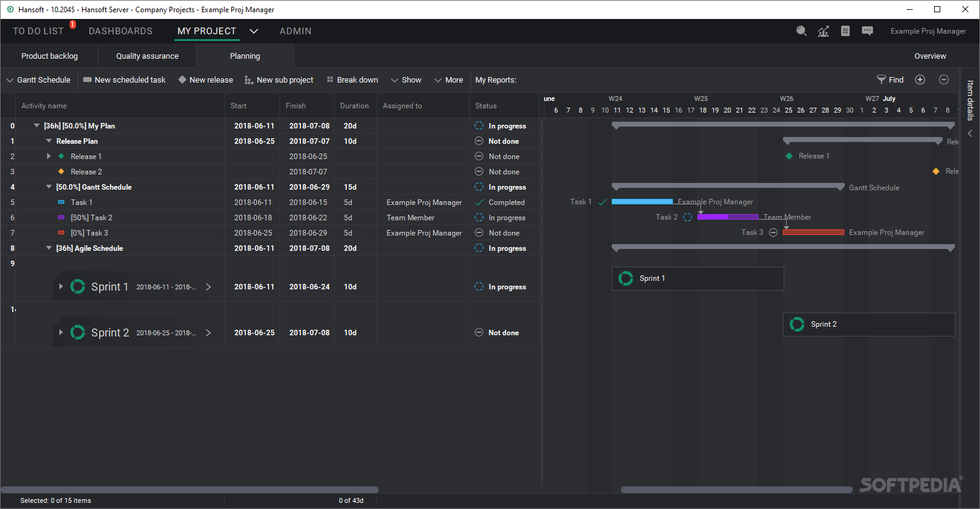Open the Product backlog tab
The width and height of the screenshot is (980, 509).
pos(50,56)
